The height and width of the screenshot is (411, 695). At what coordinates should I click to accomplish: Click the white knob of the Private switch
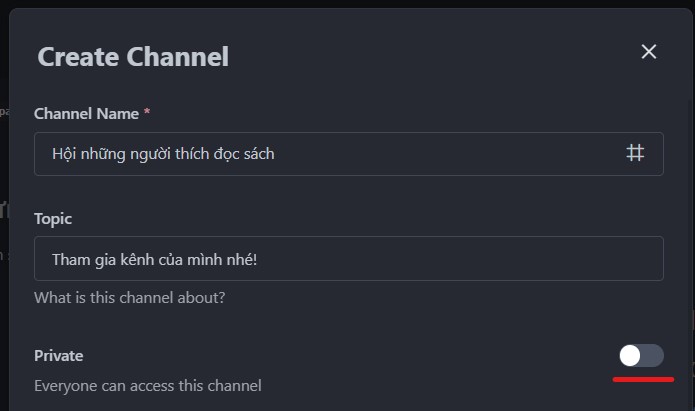630,355
